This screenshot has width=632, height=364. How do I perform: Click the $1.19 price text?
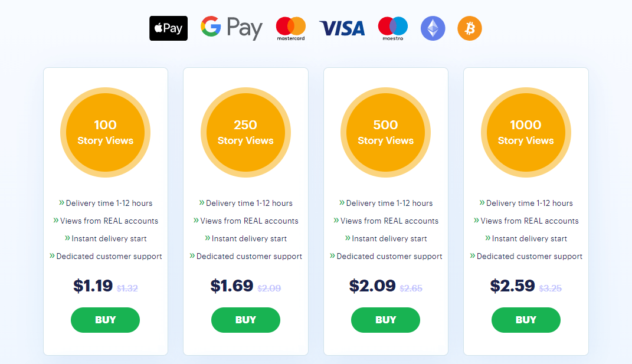click(93, 286)
